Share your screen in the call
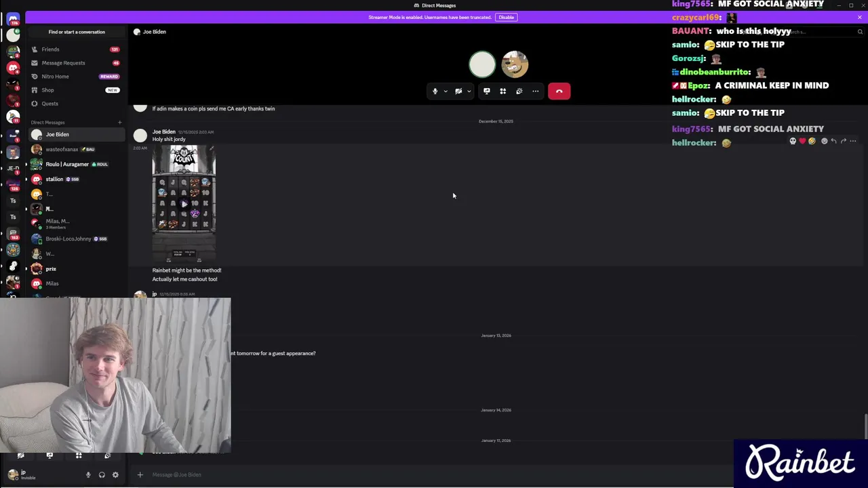 (x=487, y=91)
